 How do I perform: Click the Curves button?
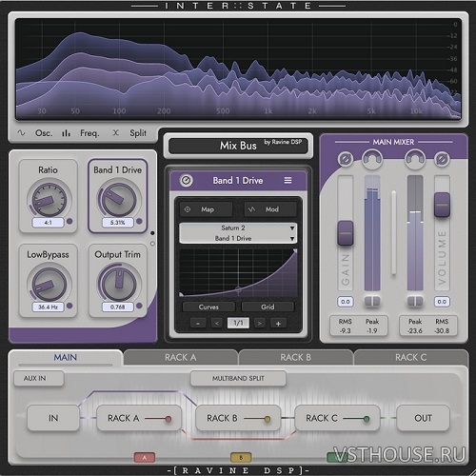point(208,307)
